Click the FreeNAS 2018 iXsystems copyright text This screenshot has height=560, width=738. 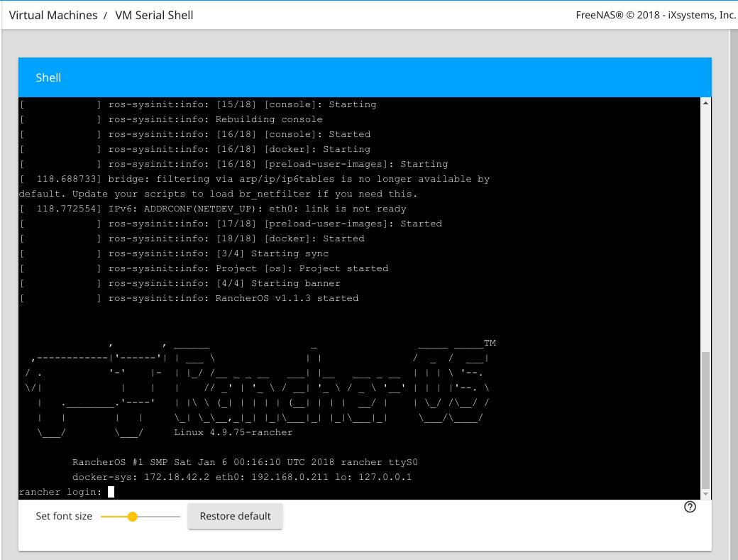coord(656,15)
